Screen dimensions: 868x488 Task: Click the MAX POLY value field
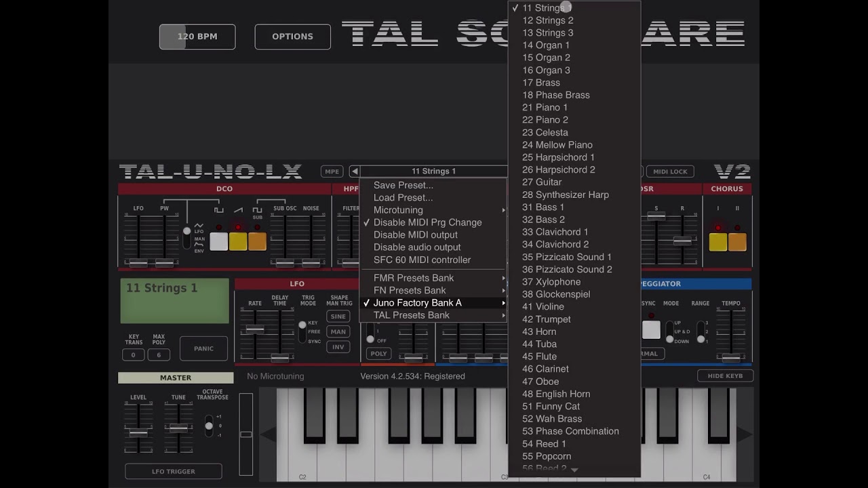159,355
